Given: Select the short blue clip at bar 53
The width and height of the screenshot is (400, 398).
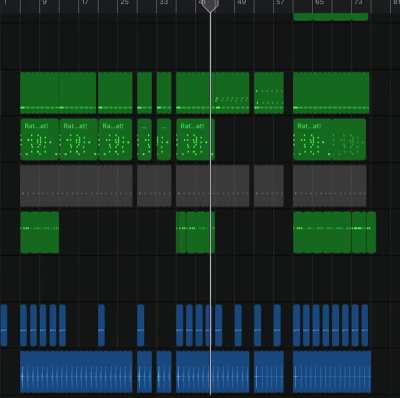Looking at the screenshot, I should pyautogui.click(x=258, y=325).
